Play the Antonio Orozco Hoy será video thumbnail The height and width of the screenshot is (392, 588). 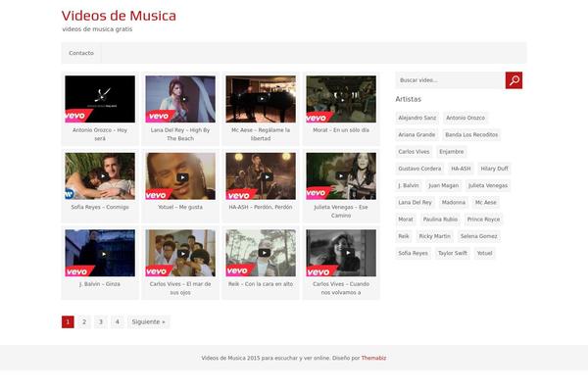tap(100, 99)
